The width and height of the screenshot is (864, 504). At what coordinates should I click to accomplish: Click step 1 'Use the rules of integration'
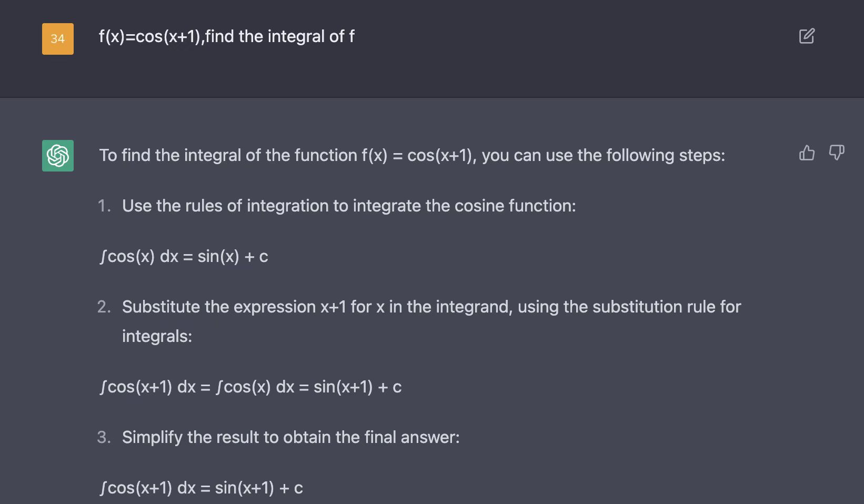pos(349,206)
